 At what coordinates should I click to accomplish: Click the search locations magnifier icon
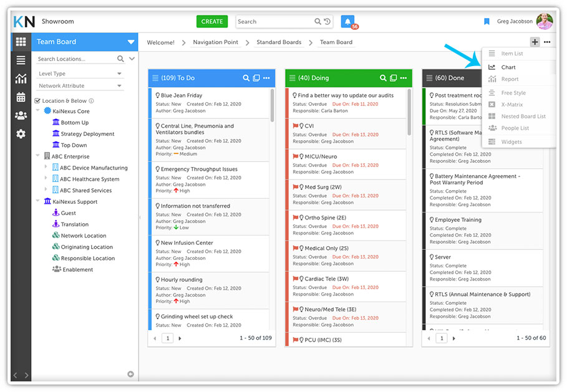[x=120, y=59]
